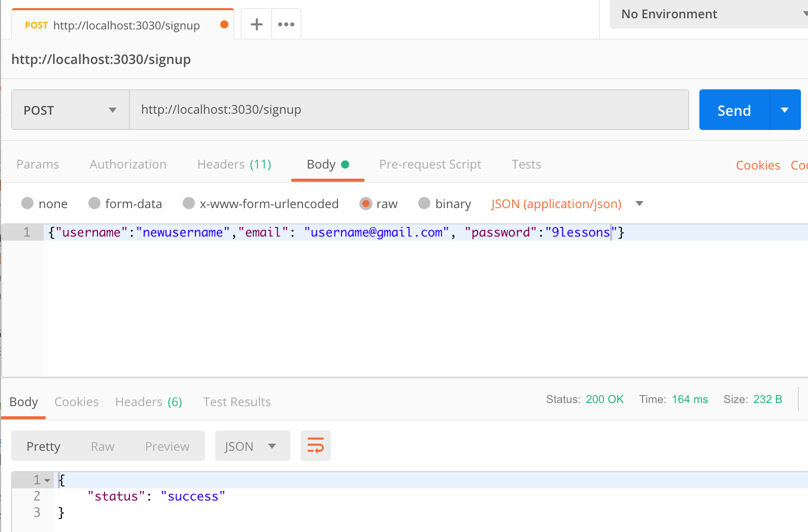Open Send button dropdown arrow

click(785, 110)
